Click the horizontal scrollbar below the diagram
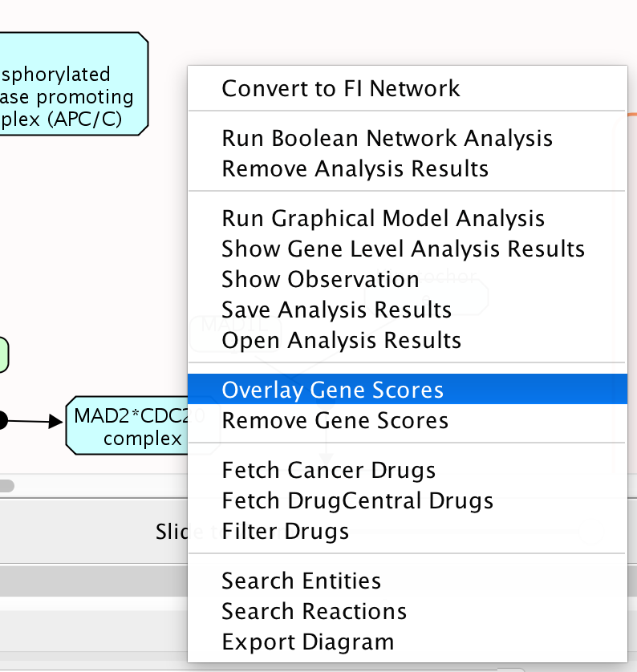The height and width of the screenshot is (672, 637). (6, 485)
